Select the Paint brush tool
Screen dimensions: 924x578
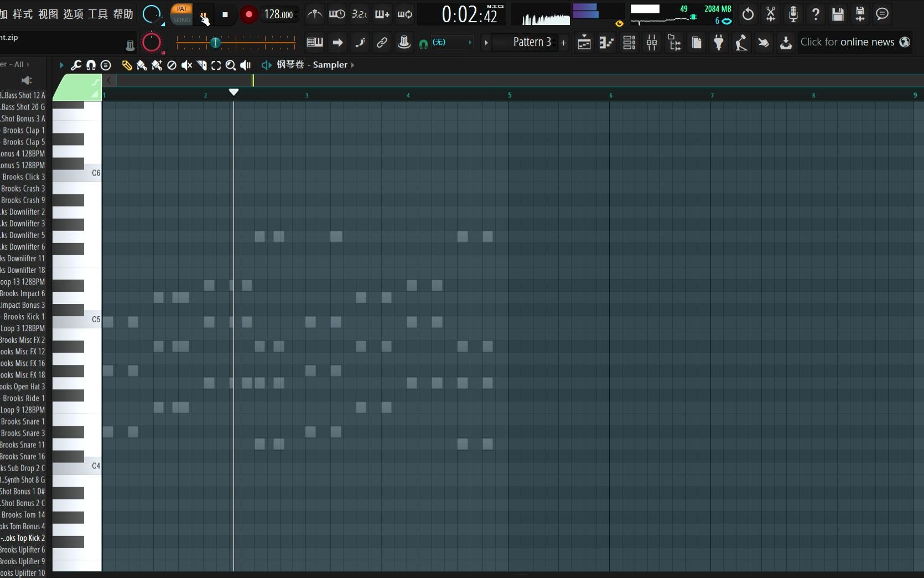[x=142, y=65]
